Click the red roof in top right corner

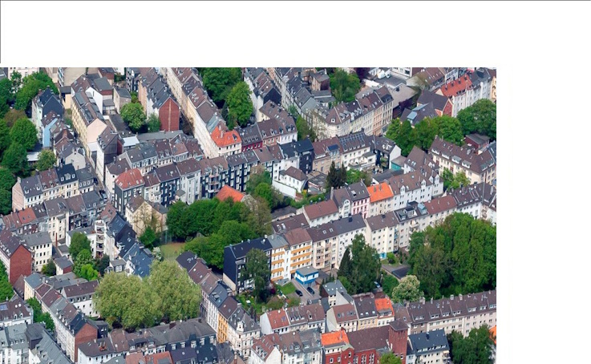coord(457,85)
